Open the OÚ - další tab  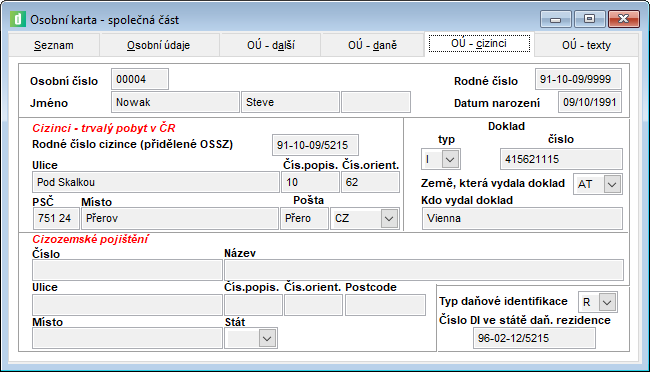(x=271, y=45)
